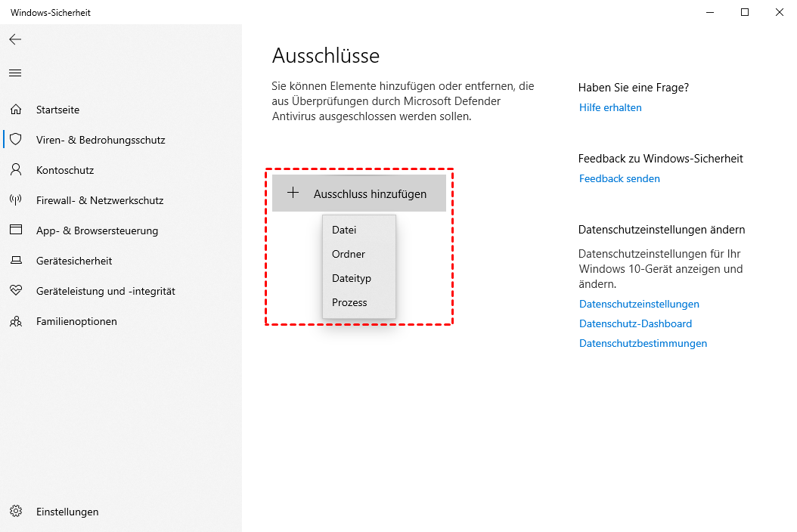
Task: Select the Viren- & Bedrohungsschutz shield icon
Action: coord(16,140)
